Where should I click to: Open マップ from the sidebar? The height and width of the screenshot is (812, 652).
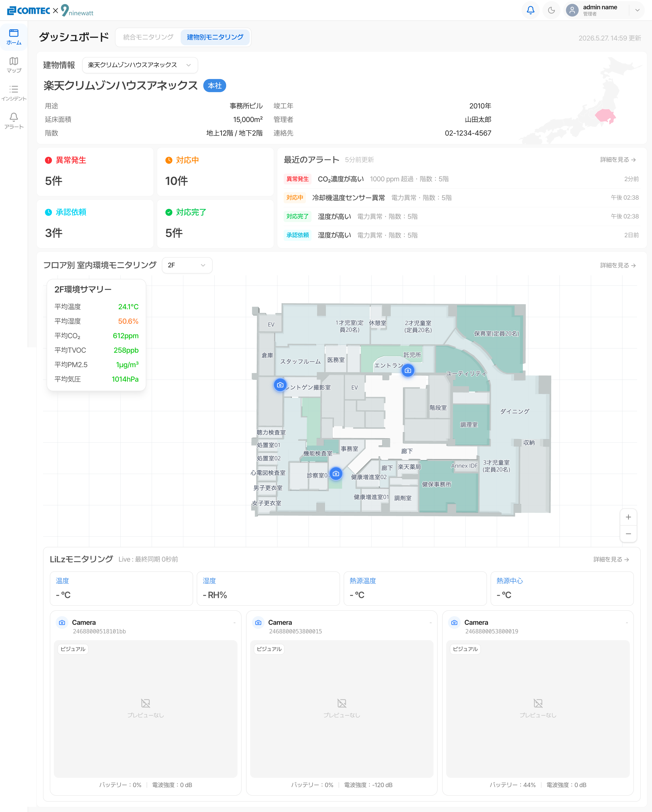pos(14,65)
